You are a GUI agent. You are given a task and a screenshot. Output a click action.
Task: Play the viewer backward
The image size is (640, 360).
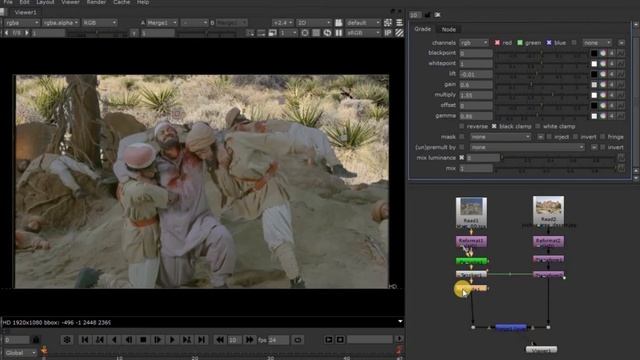pyautogui.click(x=114, y=340)
